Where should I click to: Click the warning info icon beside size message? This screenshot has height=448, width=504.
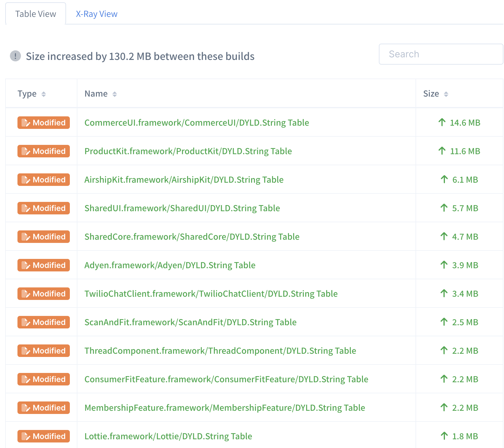(x=15, y=56)
